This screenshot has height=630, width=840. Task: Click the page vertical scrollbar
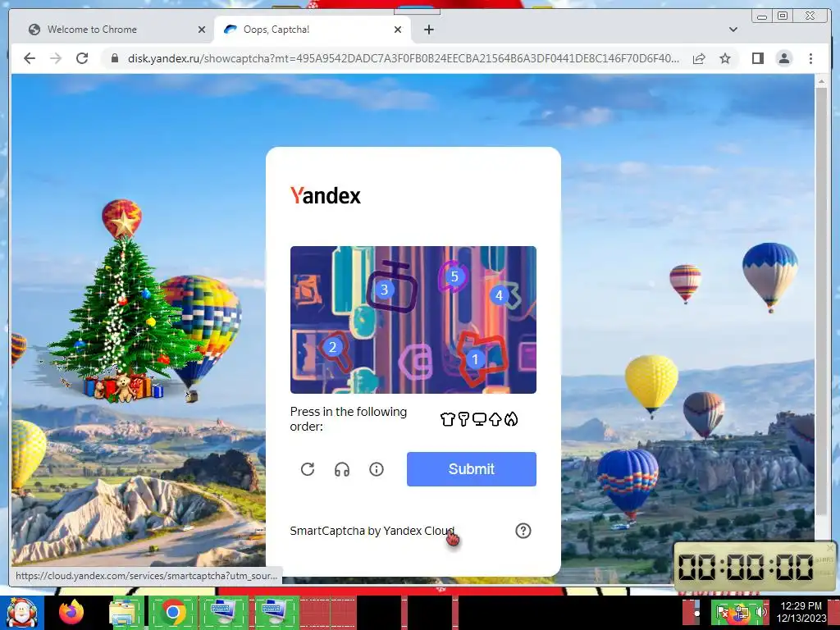[820, 300]
